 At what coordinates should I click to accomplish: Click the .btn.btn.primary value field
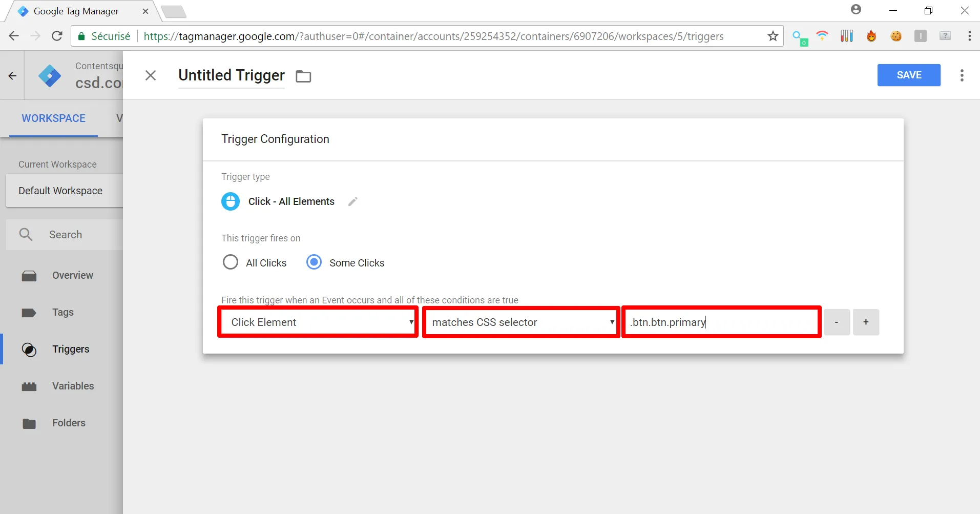click(x=721, y=322)
